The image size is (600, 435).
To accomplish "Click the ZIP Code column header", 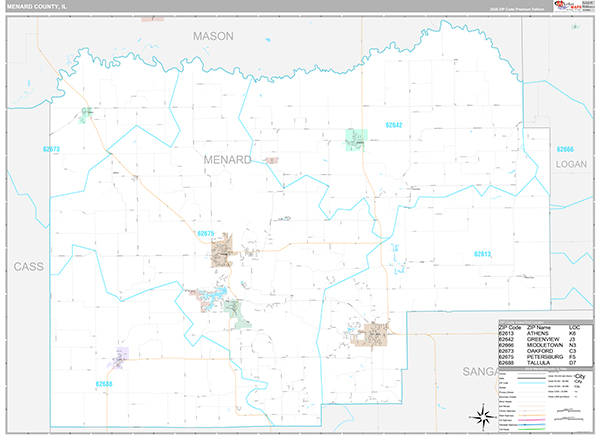I will [510, 328].
